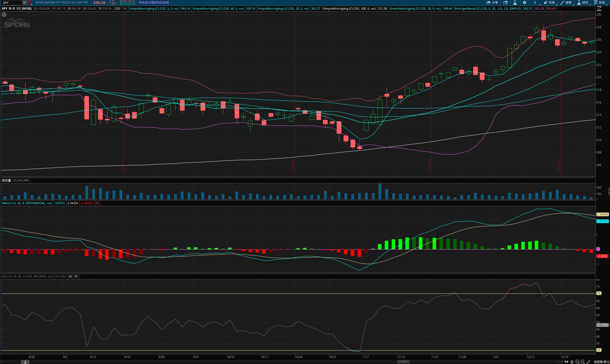Image resolution: width=610 pixels, height=364 pixels.
Task: Click red MACD histogram bubble -0.4692
Action: 603,256
